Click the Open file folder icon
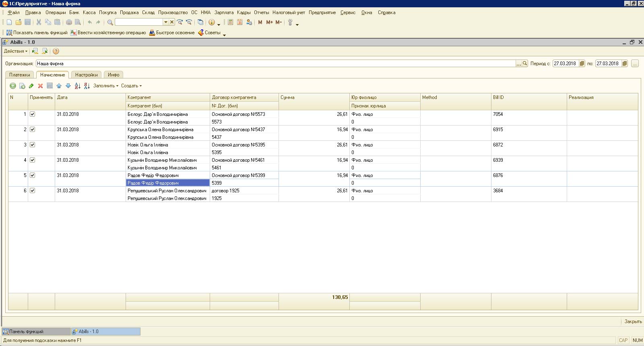Image resolution: width=644 pixels, height=346 pixels. pyautogui.click(x=19, y=22)
